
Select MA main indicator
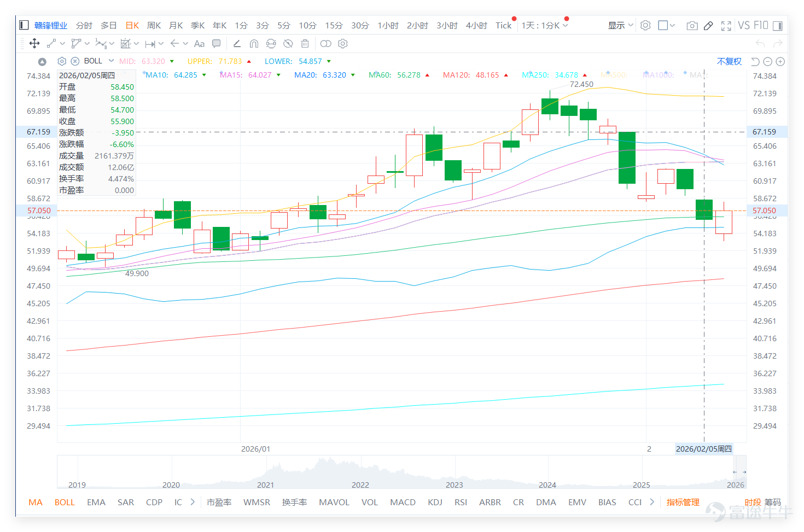pos(36,502)
